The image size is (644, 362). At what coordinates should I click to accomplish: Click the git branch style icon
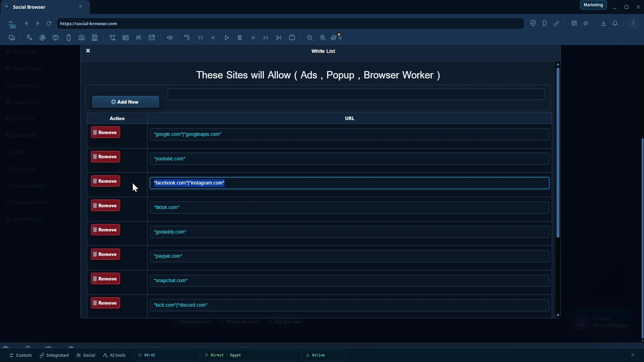click(112, 38)
